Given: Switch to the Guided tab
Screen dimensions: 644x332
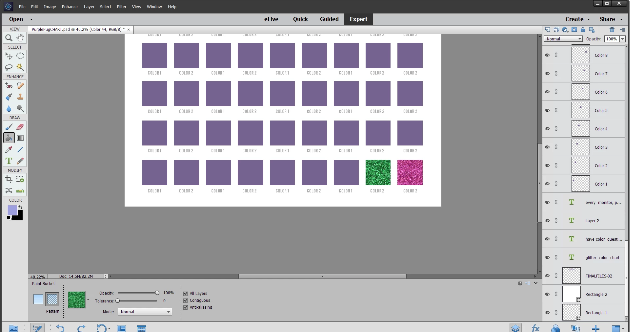Looking at the screenshot, I should pos(329,19).
